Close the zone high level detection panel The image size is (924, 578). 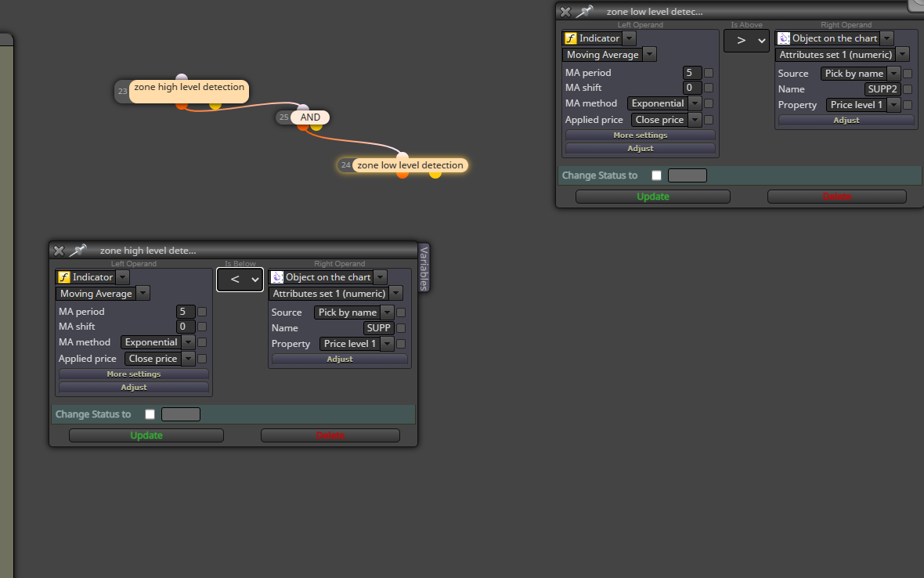59,251
